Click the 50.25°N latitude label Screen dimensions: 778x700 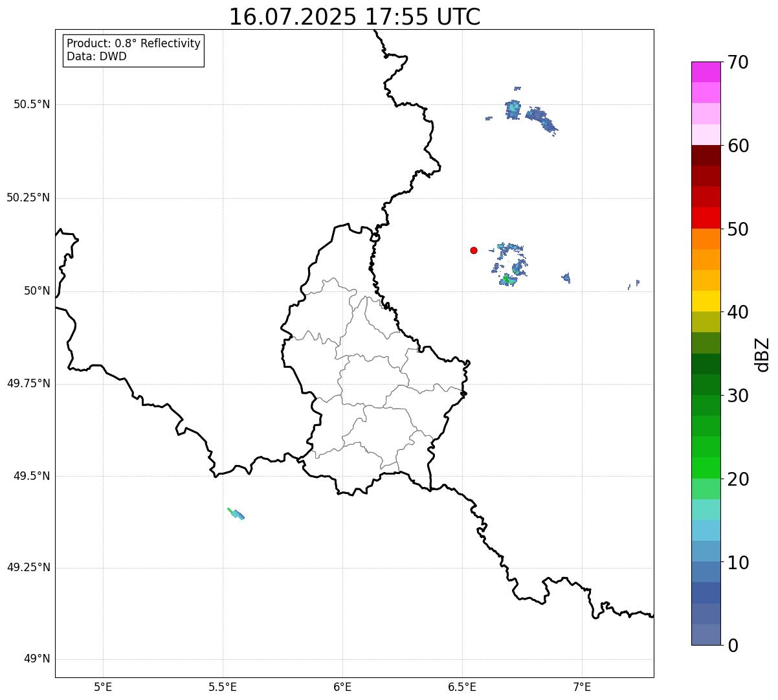point(28,198)
